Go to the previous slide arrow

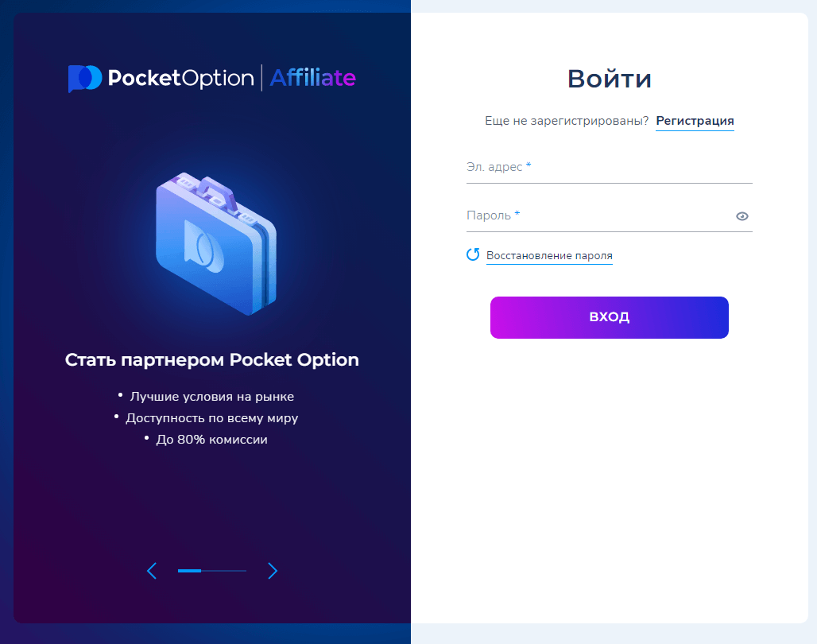coord(152,570)
